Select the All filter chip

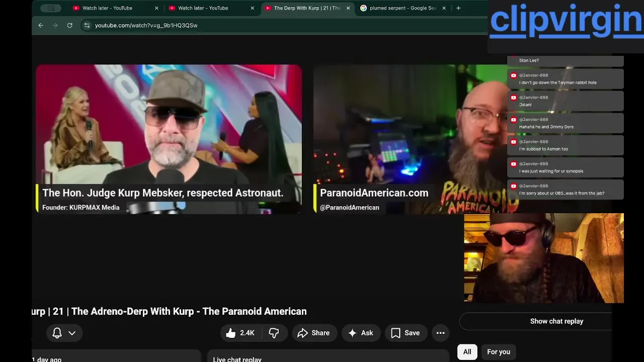coord(467,352)
